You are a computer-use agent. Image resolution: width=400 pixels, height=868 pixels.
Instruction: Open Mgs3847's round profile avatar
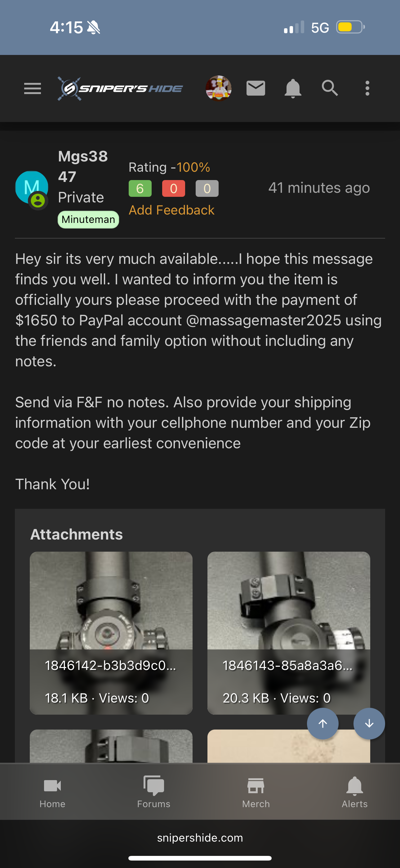coord(32,188)
